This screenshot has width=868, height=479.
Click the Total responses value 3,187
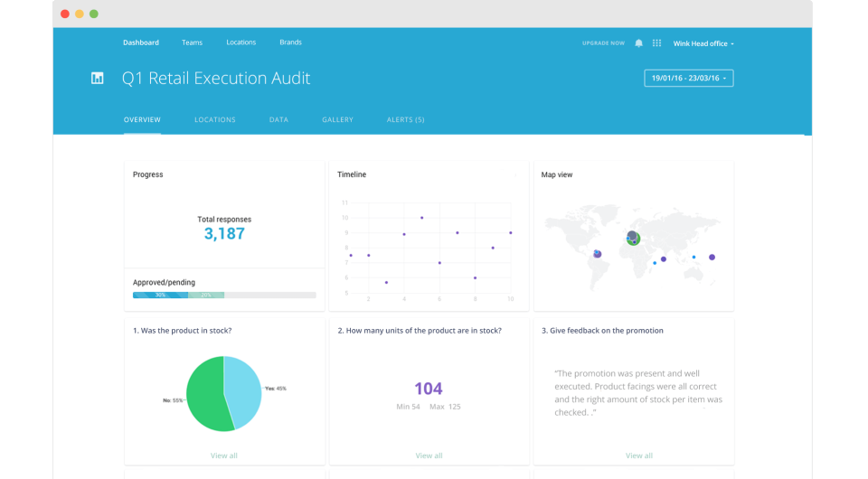click(x=224, y=233)
